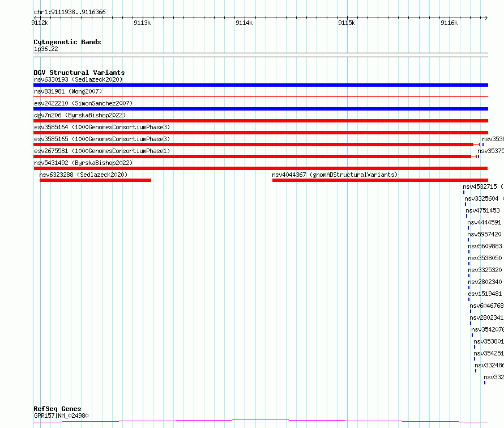Screen dimensions: 504x428
Task: Click the DGV Structural Variants track title
Action: (x=79, y=73)
